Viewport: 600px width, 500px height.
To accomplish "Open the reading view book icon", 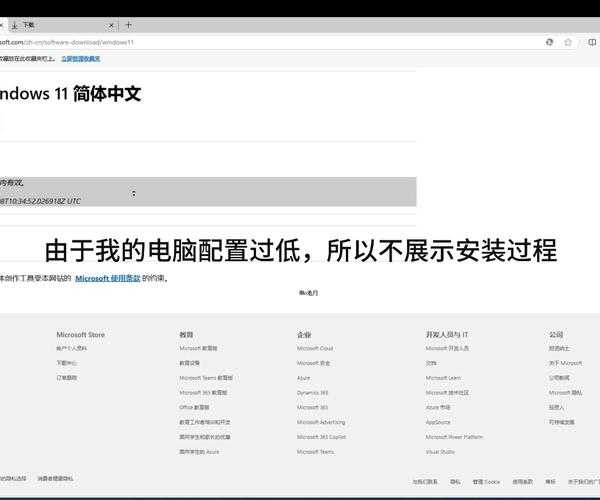I will click(x=592, y=42).
